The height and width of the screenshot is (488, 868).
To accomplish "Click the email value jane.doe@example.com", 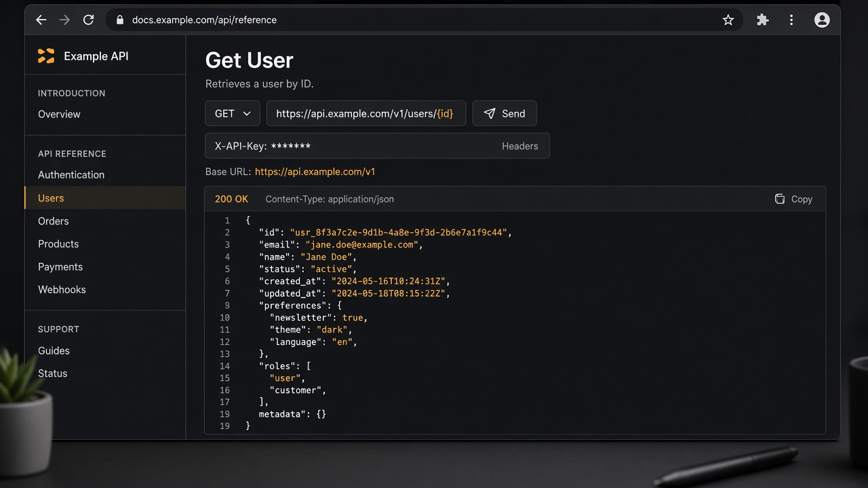I will 362,245.
